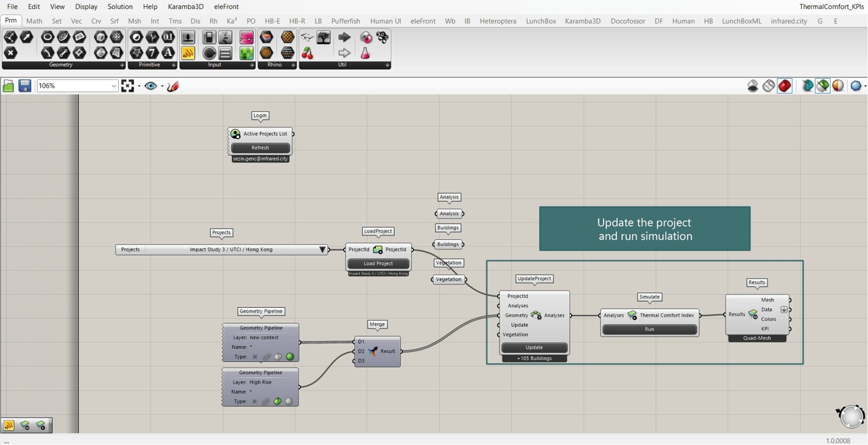Click the Open File folder icon

[8, 86]
